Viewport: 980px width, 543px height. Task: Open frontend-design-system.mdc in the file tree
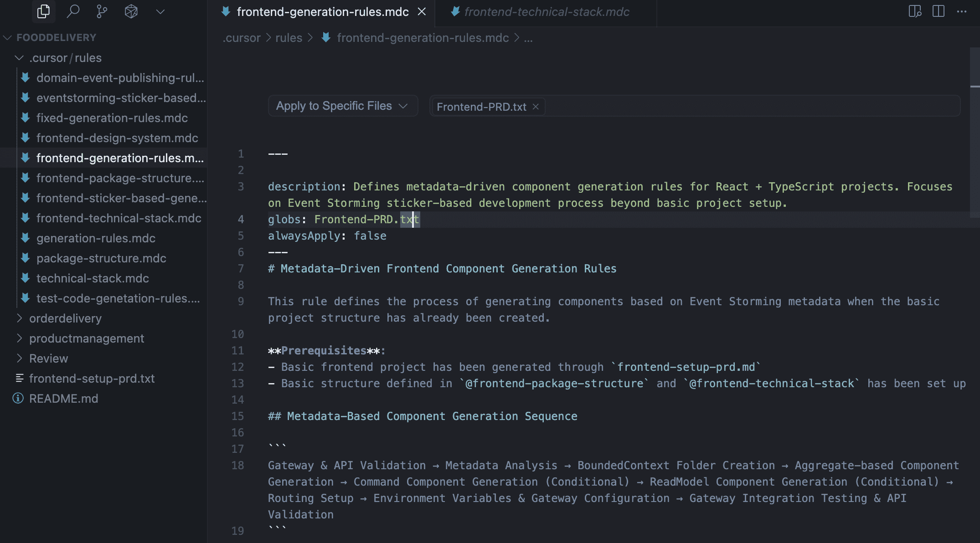click(117, 138)
